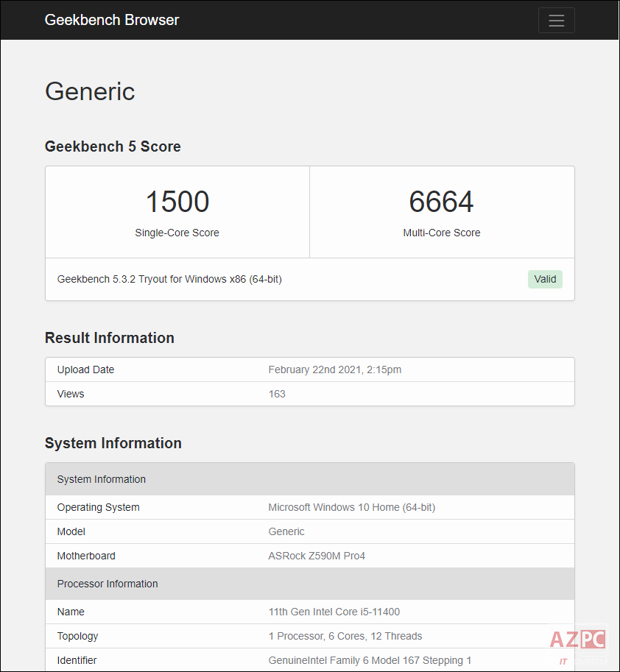Click the Result Information heading
Viewport: 620px width, 672px height.
click(110, 338)
